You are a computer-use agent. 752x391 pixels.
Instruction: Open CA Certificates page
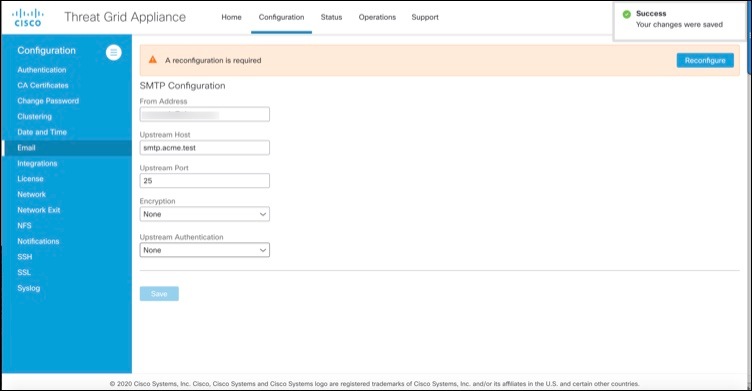click(x=43, y=85)
